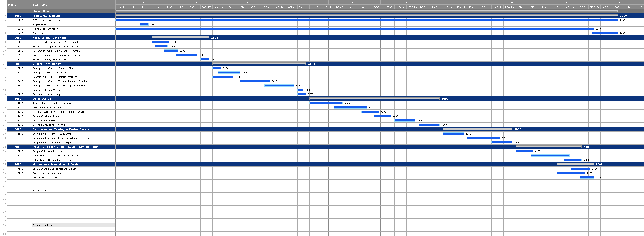Click the Gantt bar labeled 3400
Screen dimensions: 644x236
click(x=255, y=81)
